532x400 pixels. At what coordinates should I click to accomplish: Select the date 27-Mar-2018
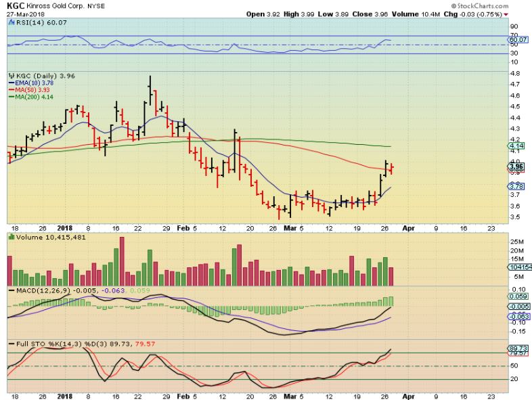click(25, 14)
